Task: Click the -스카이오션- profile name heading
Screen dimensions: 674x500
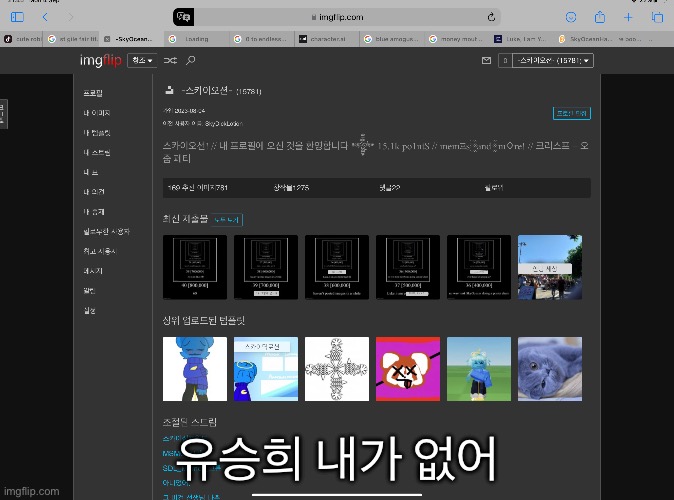Action: (207, 90)
